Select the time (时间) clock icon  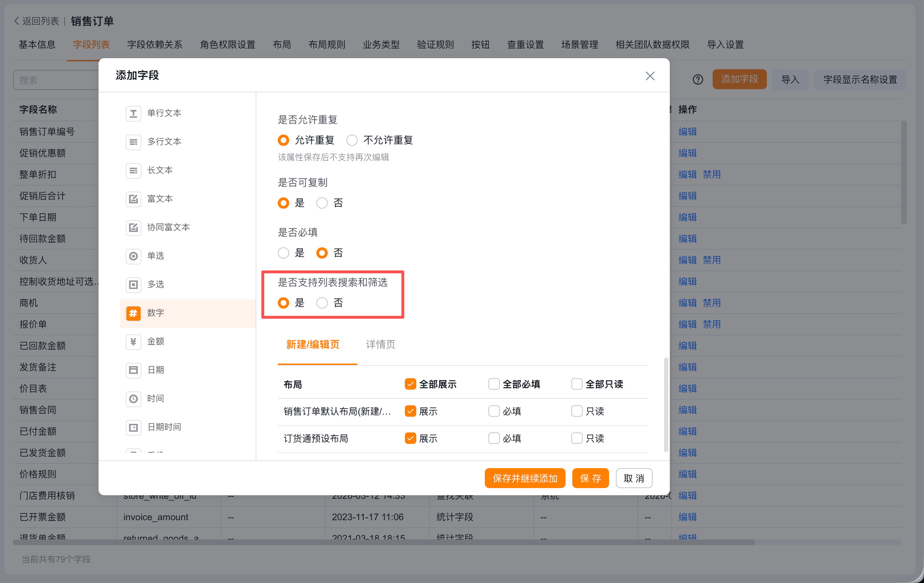point(133,399)
